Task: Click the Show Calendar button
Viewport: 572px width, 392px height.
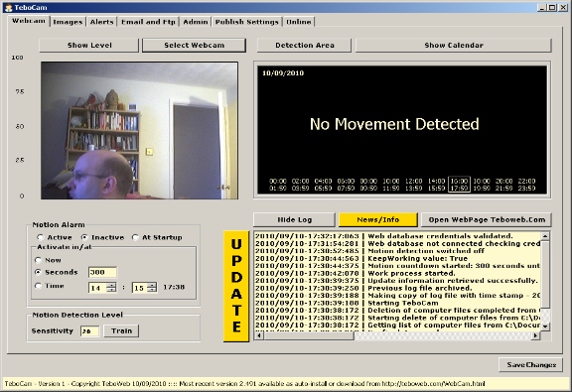Action: (x=454, y=46)
